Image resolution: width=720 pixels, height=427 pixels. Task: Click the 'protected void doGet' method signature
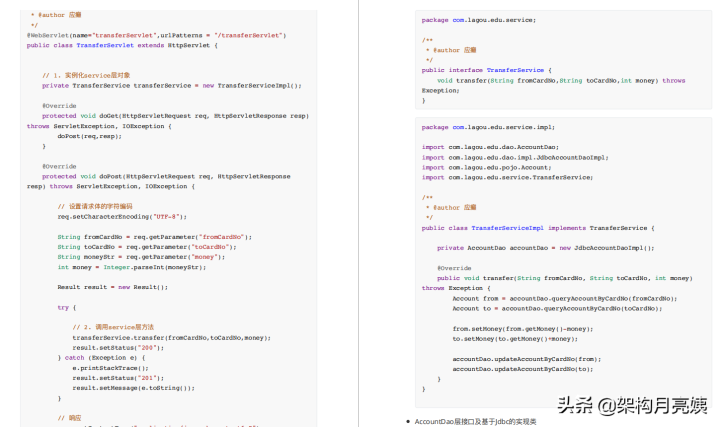click(x=175, y=116)
